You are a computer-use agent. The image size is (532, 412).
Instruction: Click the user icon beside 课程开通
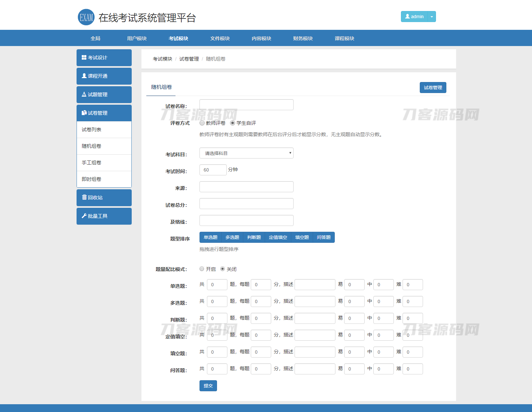coord(84,76)
